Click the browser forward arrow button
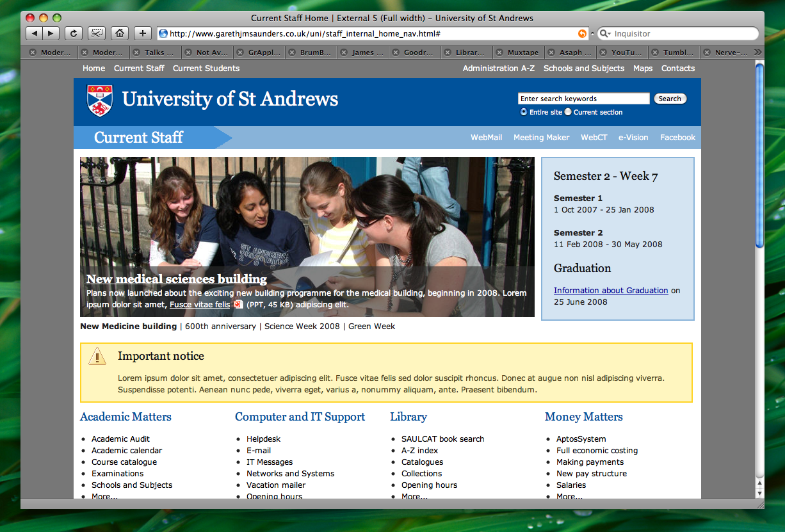 click(x=51, y=33)
